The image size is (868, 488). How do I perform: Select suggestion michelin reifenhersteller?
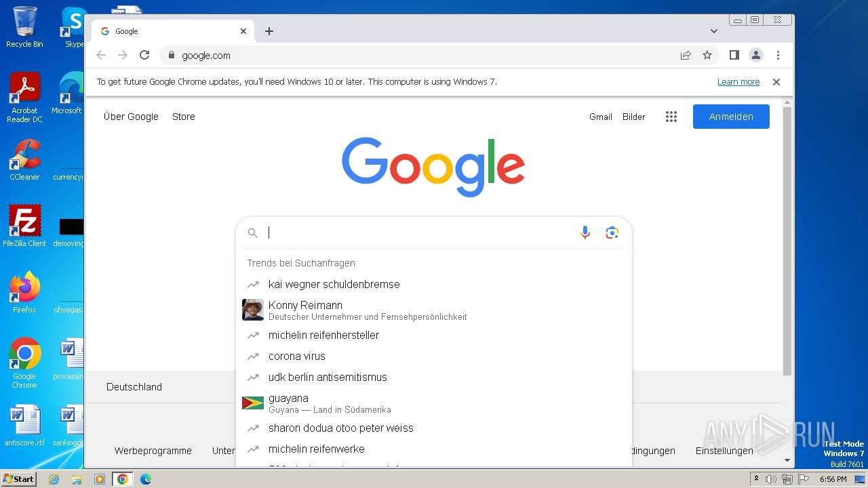[434, 335]
